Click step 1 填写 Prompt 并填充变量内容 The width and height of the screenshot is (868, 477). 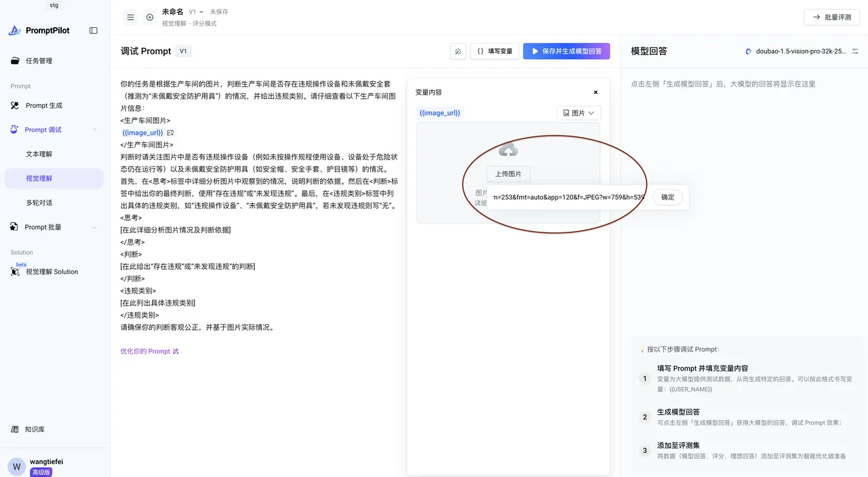tap(703, 369)
